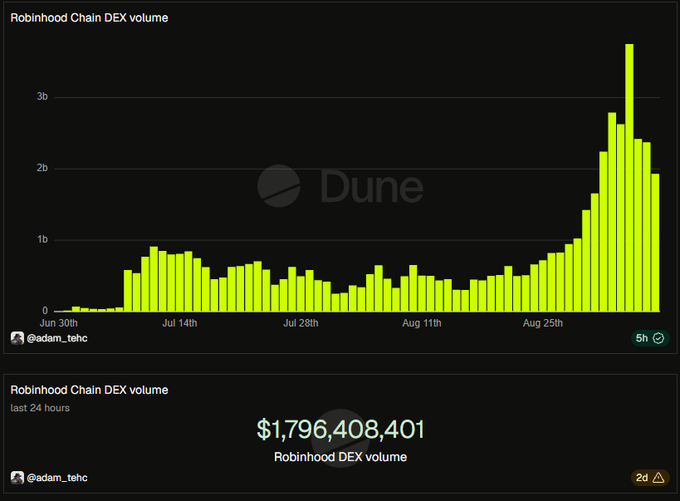Click the 'Aug 25th' x-axis label
Screen dimensions: 680x501
[543, 323]
